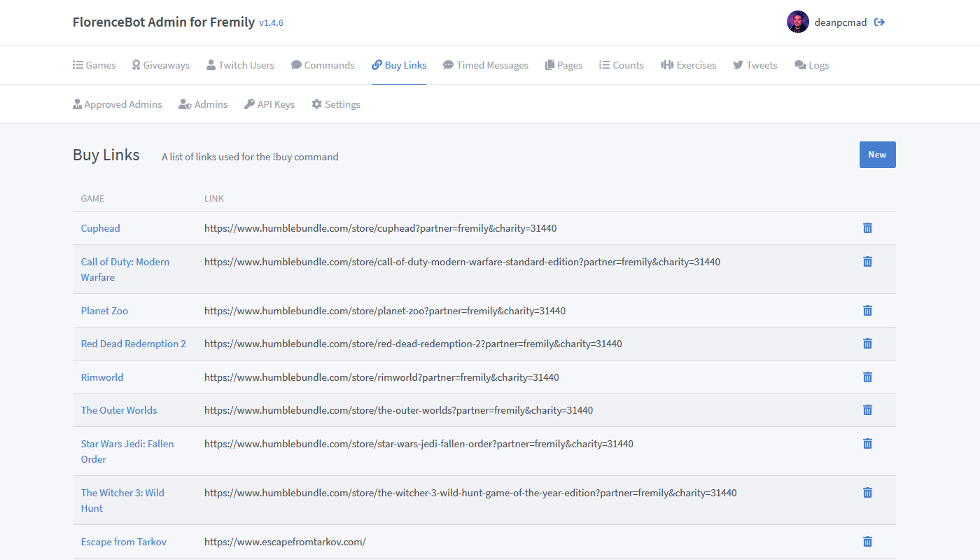Click the FlorenceBot Admin for Fremily title

coord(164,22)
